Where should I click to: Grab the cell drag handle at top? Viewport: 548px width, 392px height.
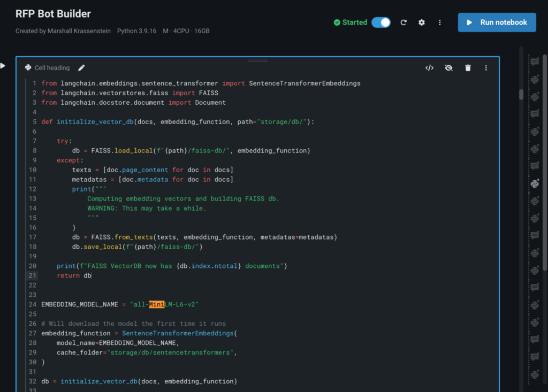click(257, 60)
